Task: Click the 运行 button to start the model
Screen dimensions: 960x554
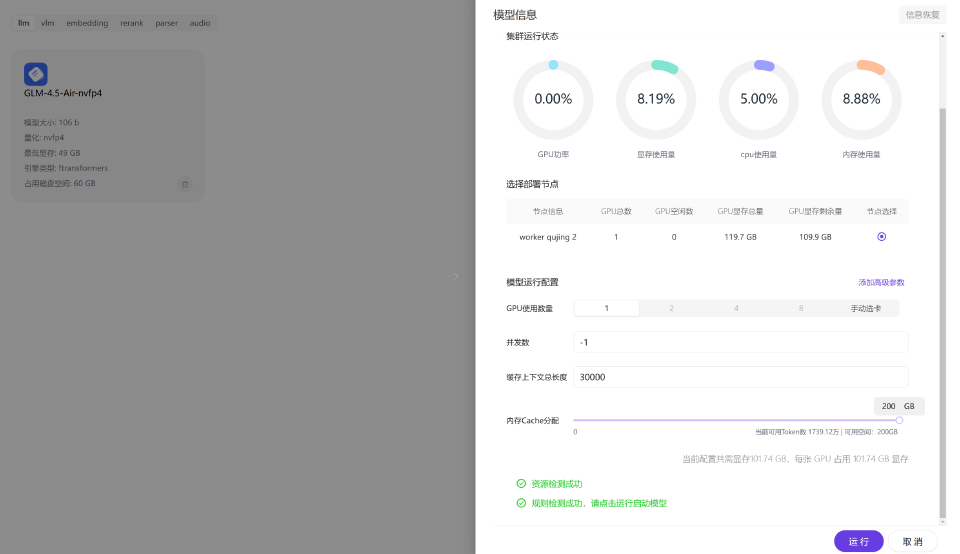Action: 858,542
